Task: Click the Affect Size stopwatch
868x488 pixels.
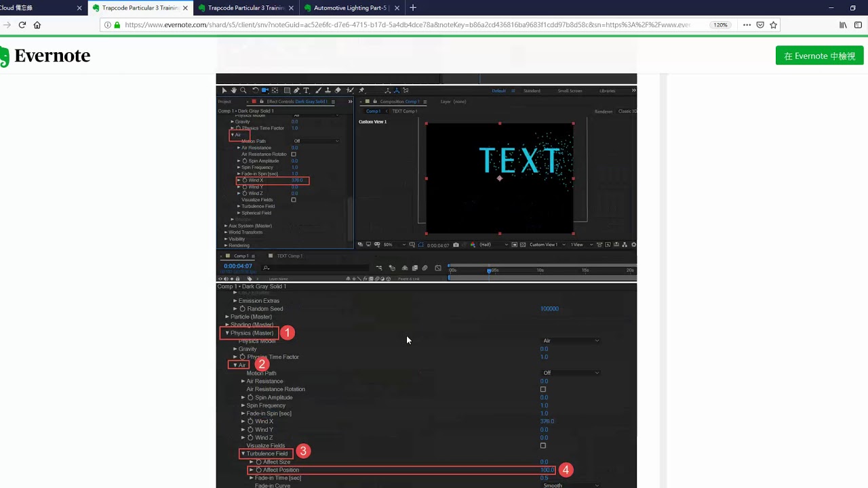Action: pyautogui.click(x=258, y=462)
